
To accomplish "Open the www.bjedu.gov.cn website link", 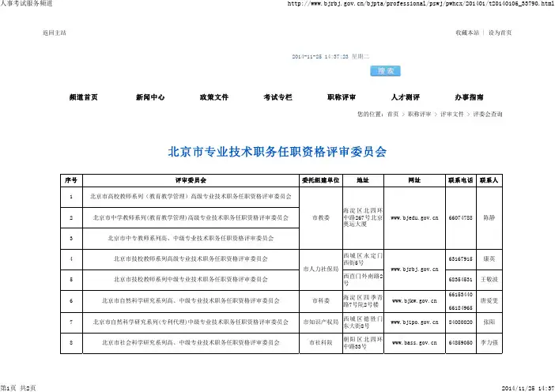I will click(415, 217).
